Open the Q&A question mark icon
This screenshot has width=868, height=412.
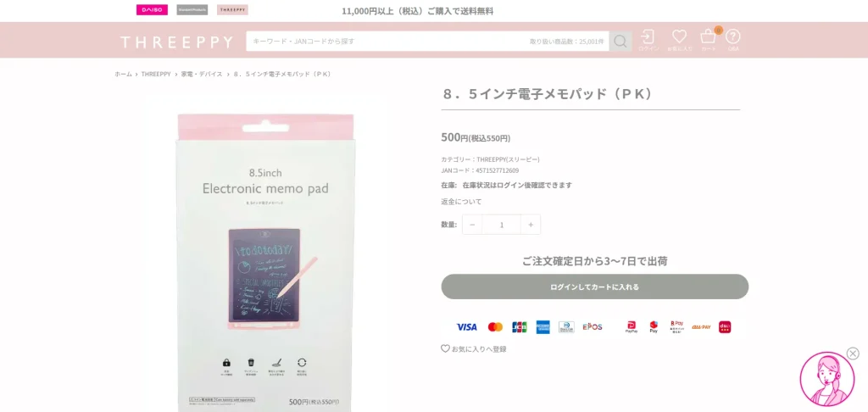(x=733, y=40)
